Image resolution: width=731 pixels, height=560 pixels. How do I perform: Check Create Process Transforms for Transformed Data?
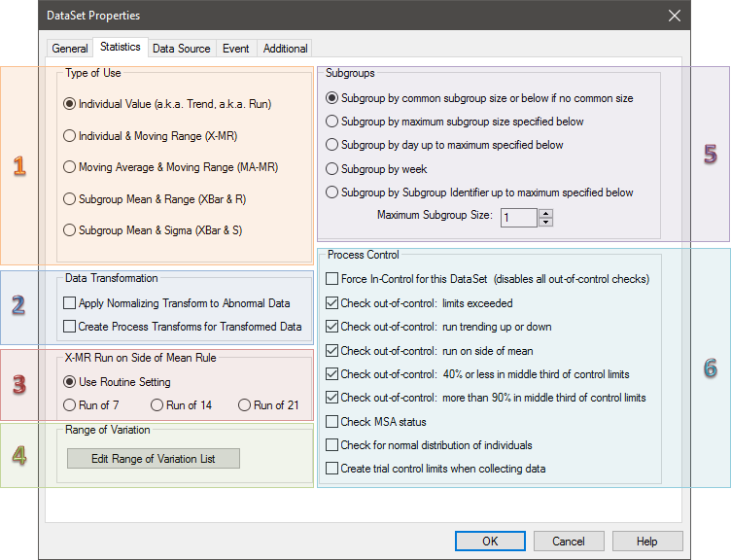click(x=70, y=327)
